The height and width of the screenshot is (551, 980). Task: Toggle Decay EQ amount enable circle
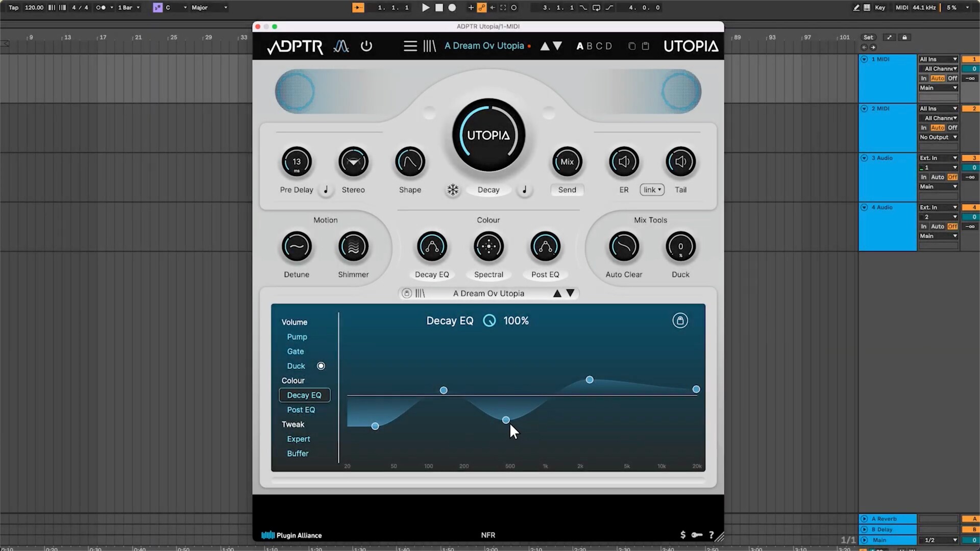(489, 321)
